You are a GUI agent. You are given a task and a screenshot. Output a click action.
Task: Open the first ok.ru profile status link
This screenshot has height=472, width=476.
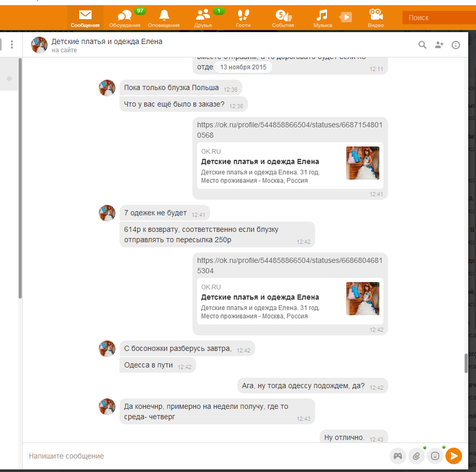click(x=289, y=130)
